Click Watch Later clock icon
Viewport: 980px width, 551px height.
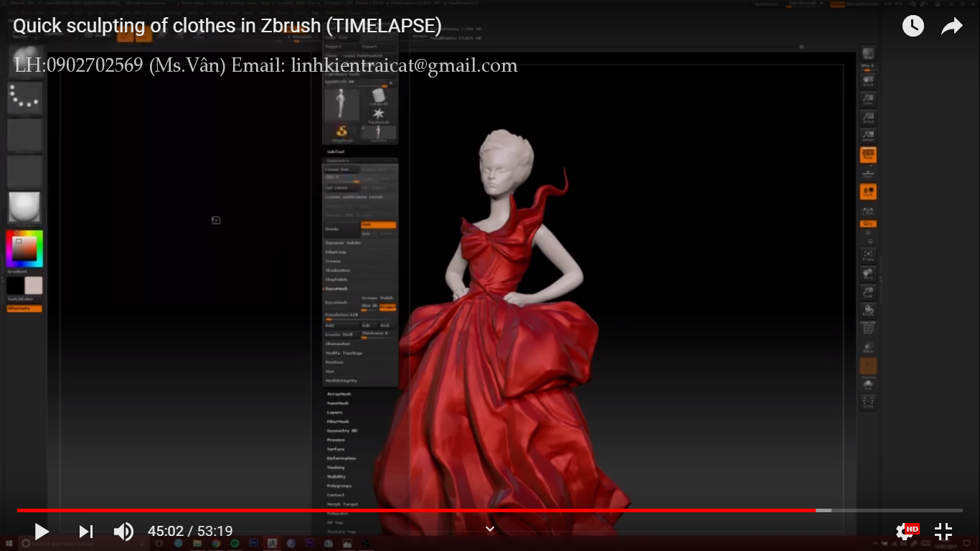click(x=913, y=27)
